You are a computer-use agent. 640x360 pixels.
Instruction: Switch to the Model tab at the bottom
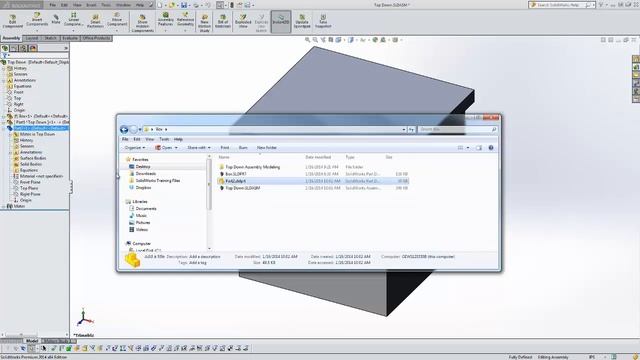tap(32, 341)
